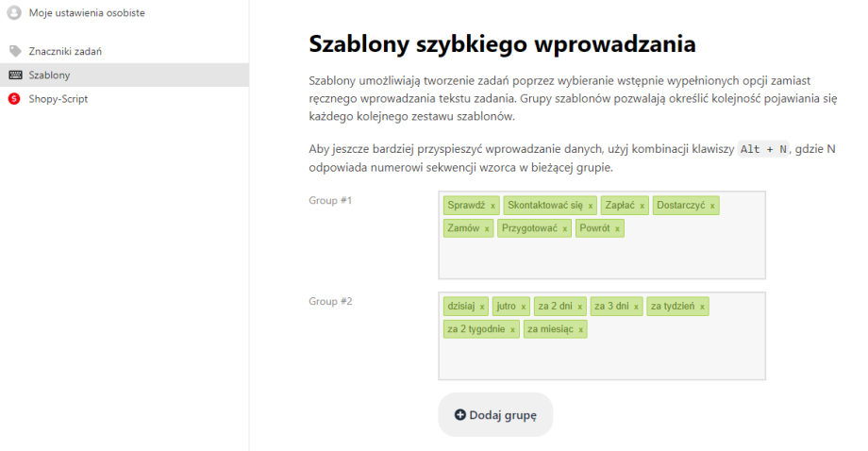Open the Znaczniki zadań section

point(65,51)
